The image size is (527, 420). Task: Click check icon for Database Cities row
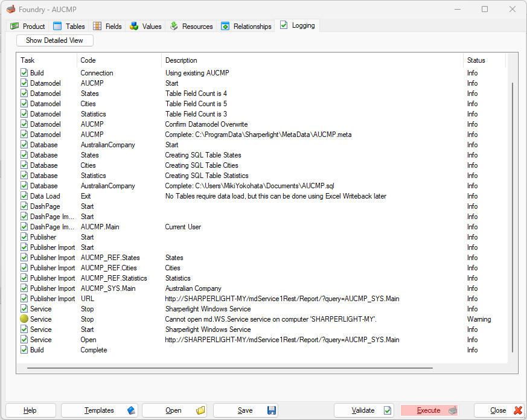(x=24, y=165)
